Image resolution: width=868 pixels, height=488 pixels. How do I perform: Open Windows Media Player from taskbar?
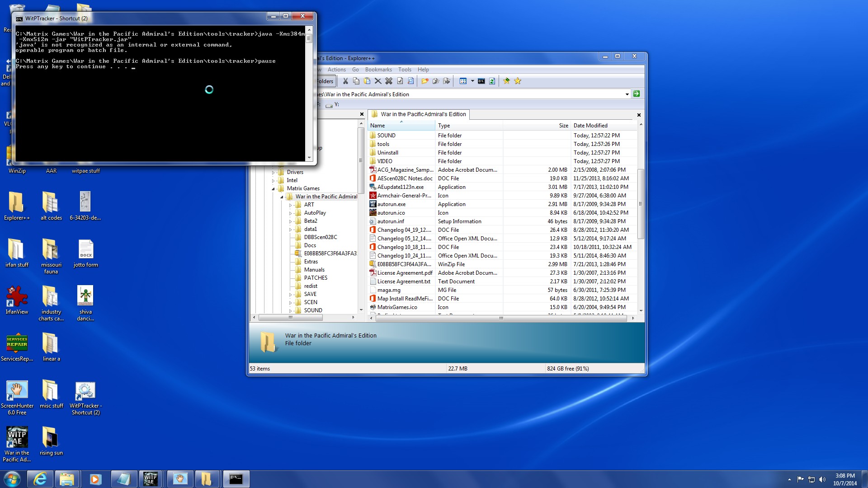click(95, 479)
